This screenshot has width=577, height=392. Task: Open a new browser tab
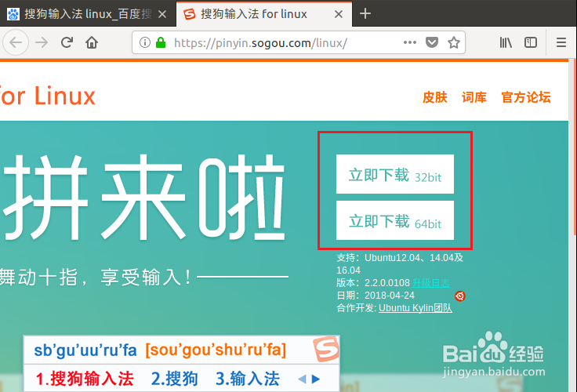365,13
